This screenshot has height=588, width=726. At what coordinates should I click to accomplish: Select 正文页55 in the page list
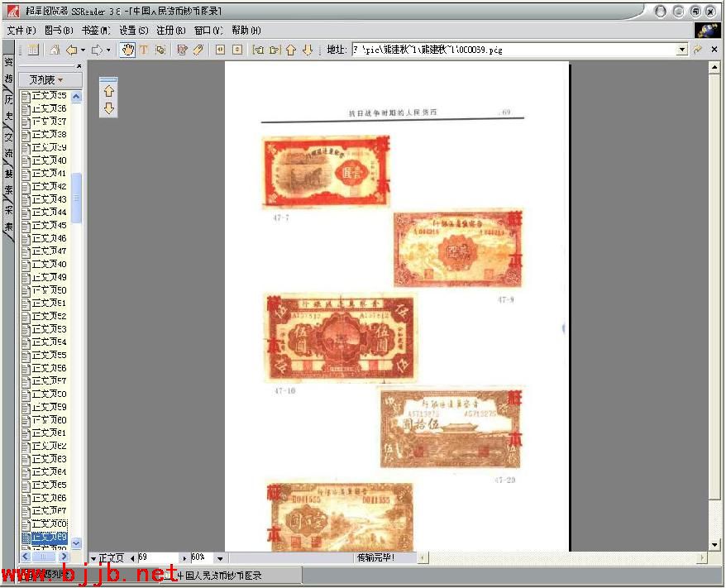coord(45,355)
